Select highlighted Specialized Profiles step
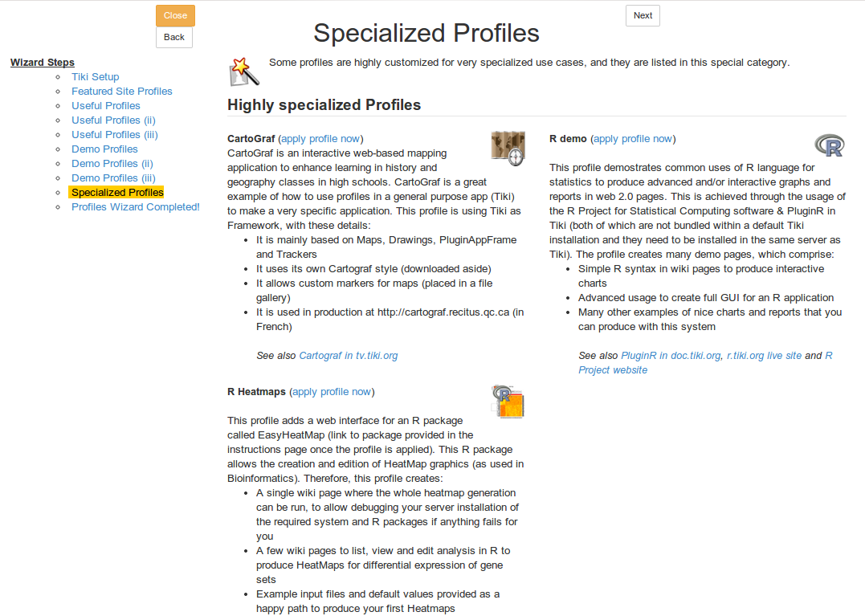This screenshot has height=616, width=865. point(117,193)
